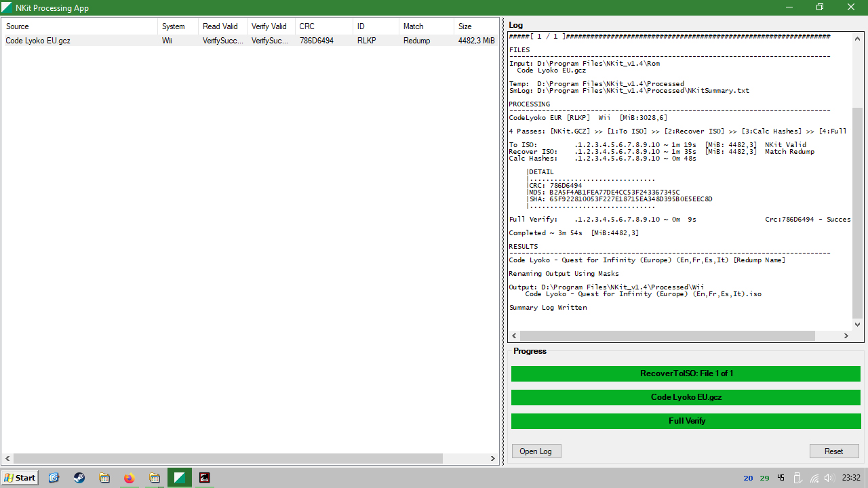Click the Completed ~ 3m 54s log line
This screenshot has height=488, width=868.
574,233
